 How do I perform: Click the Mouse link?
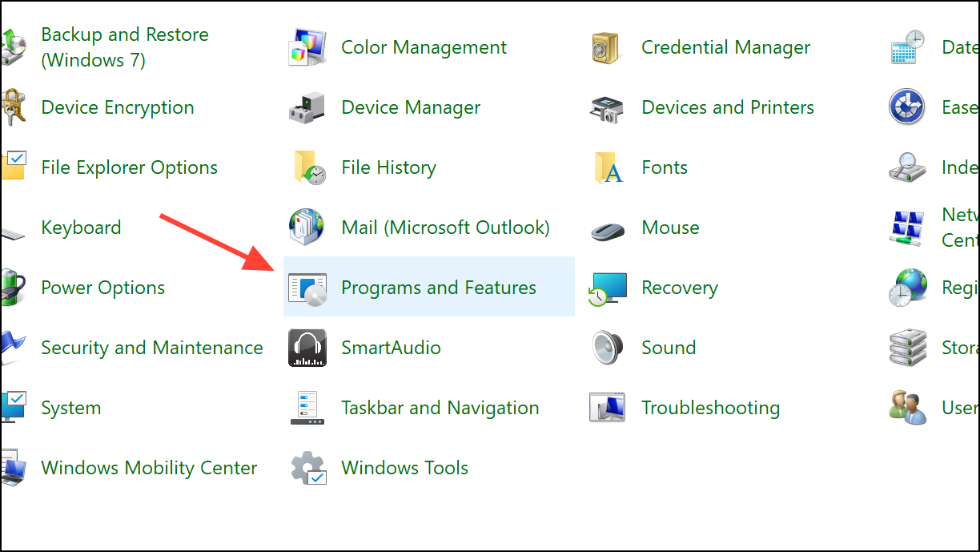tap(670, 228)
